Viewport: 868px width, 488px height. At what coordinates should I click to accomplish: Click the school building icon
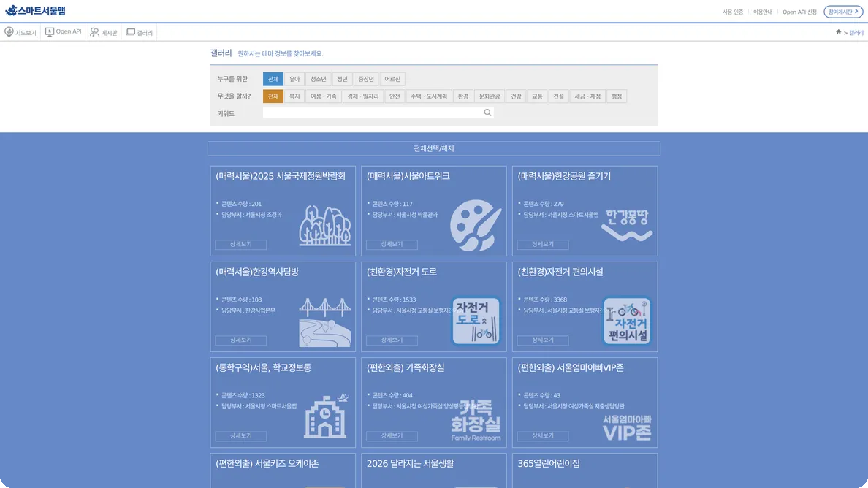[326, 416]
